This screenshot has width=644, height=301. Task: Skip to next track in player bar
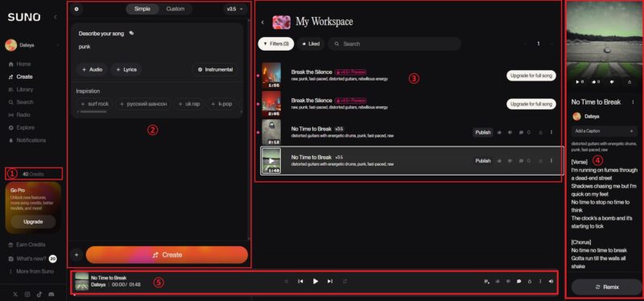(x=330, y=282)
